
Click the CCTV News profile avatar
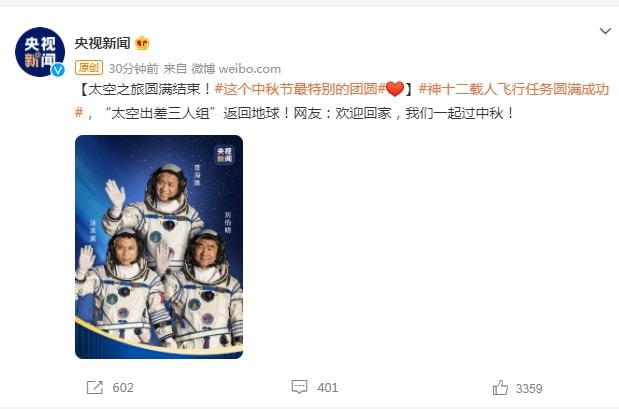coord(40,52)
